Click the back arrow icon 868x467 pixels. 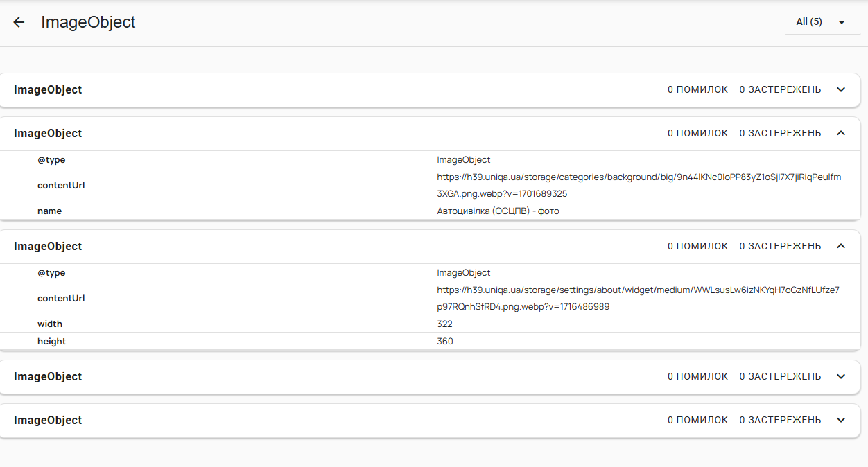[19, 22]
